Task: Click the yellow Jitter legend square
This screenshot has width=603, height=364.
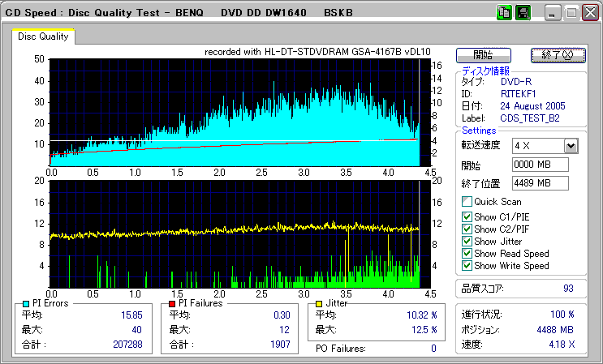Action: 320,303
